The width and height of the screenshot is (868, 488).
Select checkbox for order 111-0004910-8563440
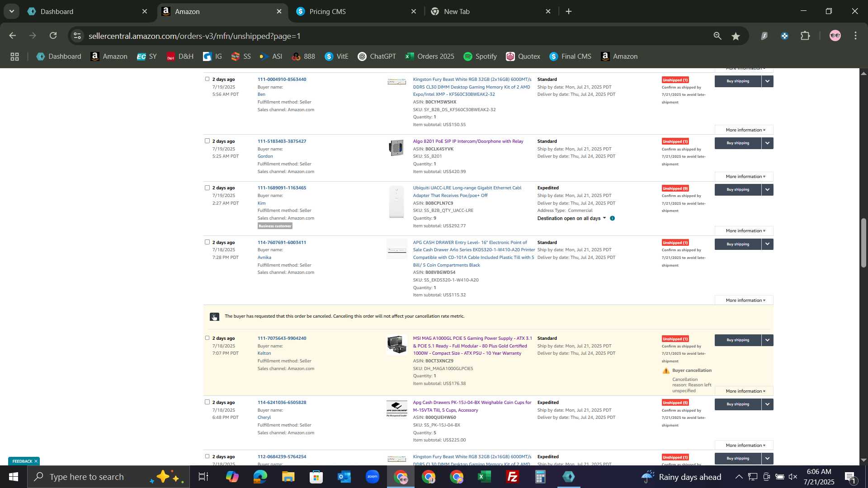[x=208, y=79]
